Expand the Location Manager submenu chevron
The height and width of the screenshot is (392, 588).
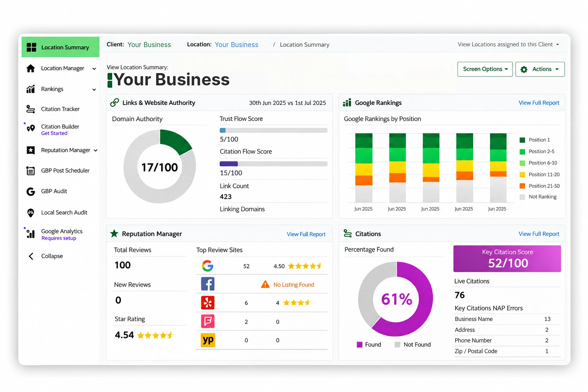click(94, 69)
